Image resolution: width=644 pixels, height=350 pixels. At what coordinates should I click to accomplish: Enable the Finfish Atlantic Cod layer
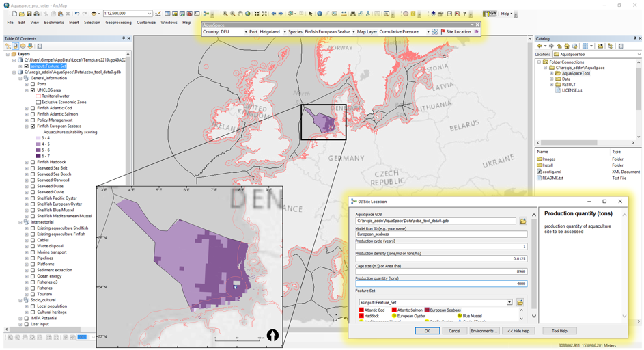(x=33, y=108)
